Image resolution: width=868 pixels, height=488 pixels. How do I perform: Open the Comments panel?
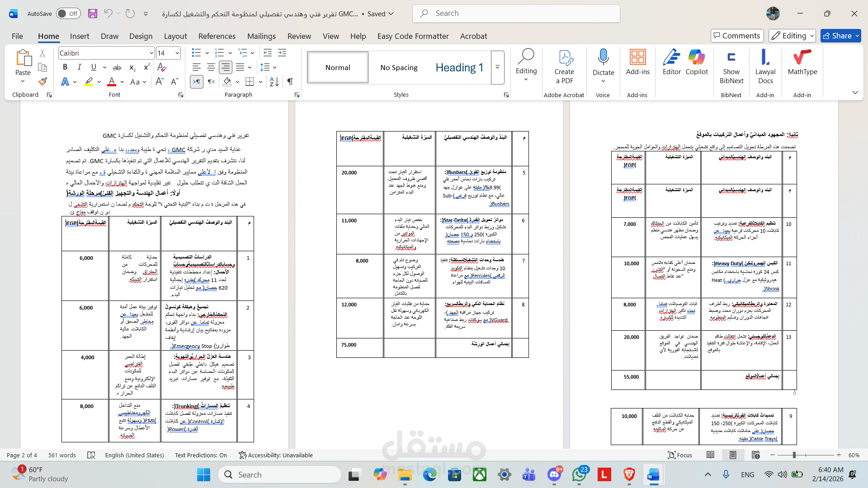pos(737,36)
